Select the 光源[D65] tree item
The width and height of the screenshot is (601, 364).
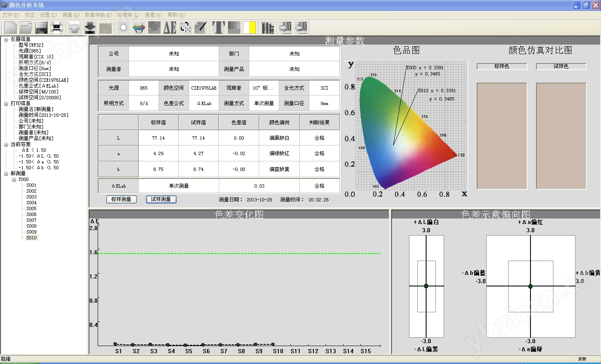click(30, 51)
